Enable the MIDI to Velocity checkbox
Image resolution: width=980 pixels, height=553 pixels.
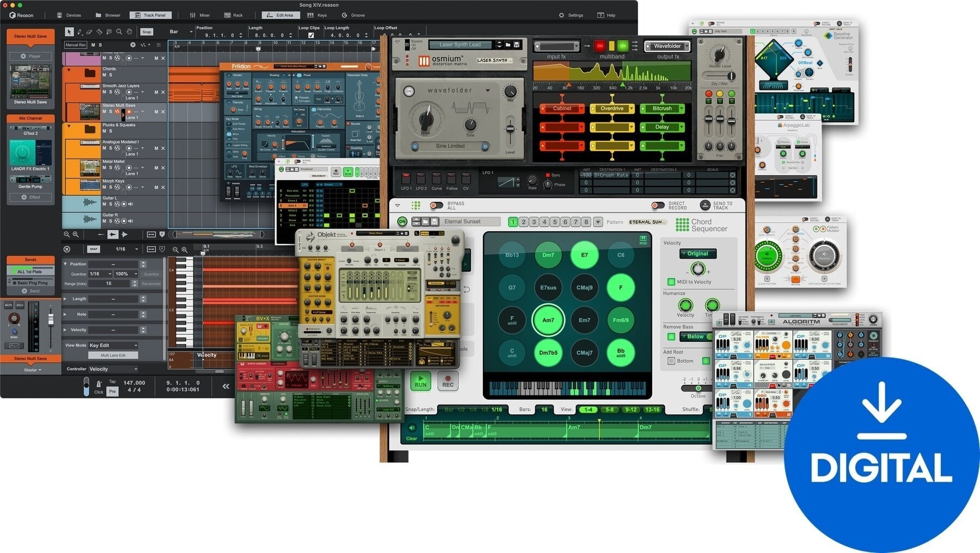click(671, 282)
